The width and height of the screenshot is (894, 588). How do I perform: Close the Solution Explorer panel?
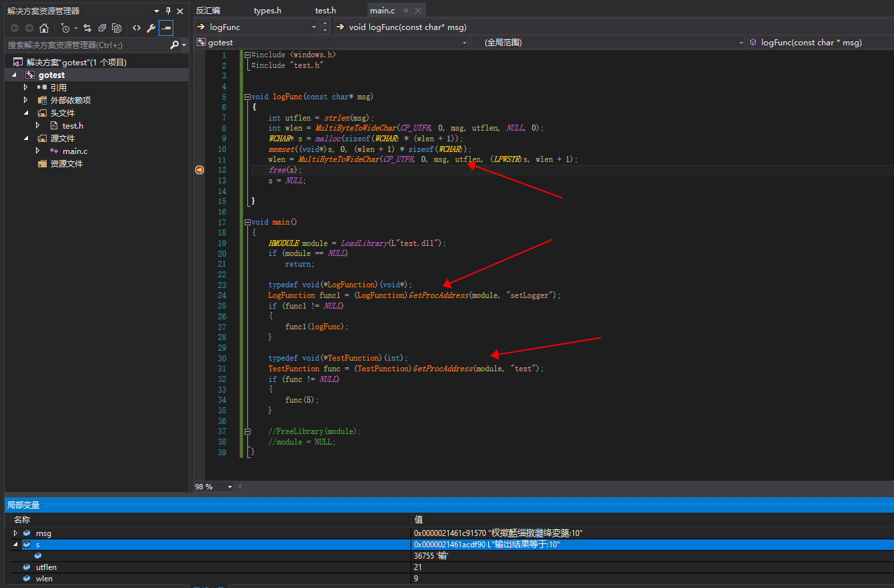point(180,11)
